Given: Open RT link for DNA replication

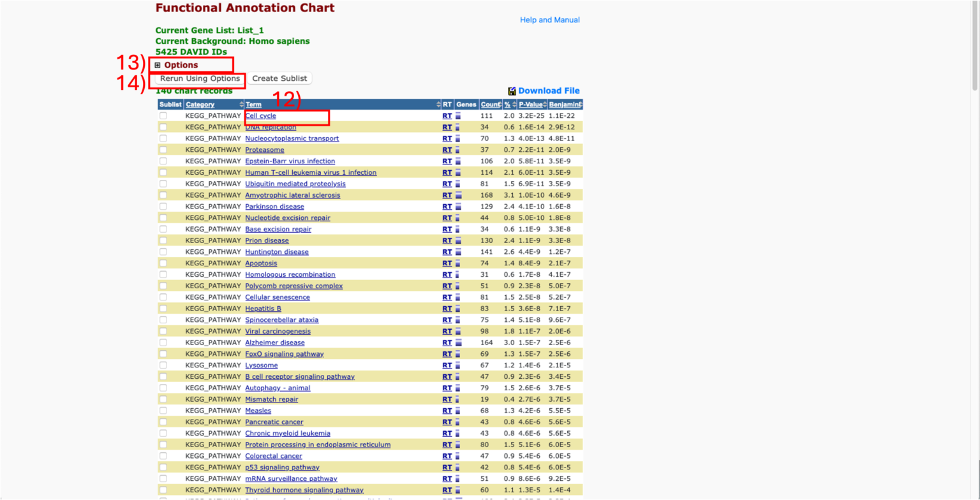Looking at the screenshot, I should (447, 128).
